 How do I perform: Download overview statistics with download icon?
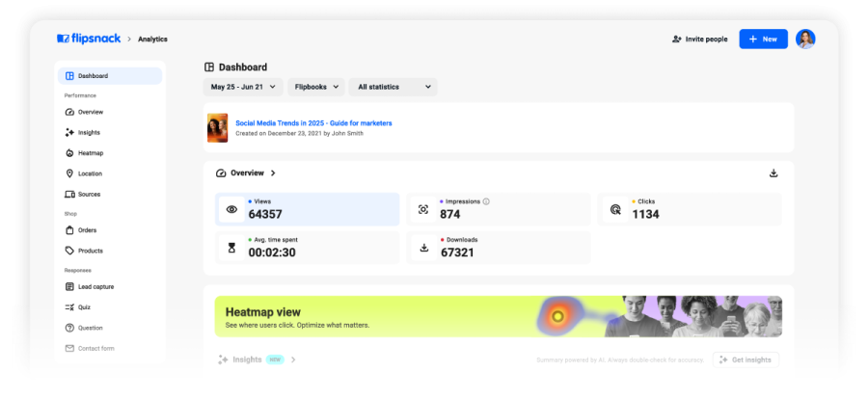(x=773, y=173)
